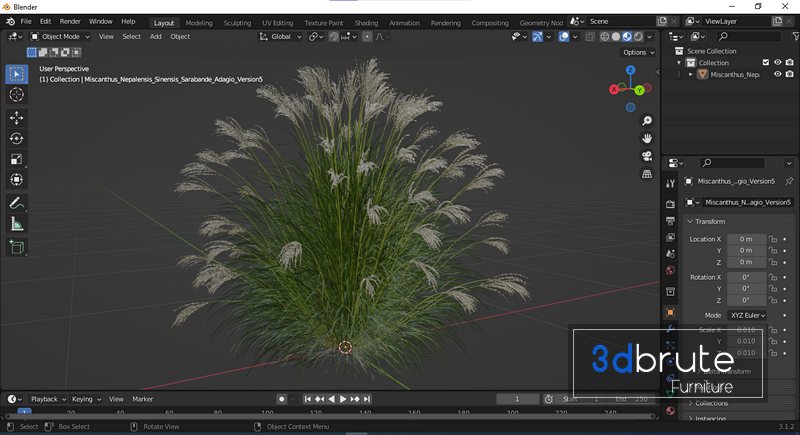
Task: Toggle X-ray view mode
Action: click(x=589, y=37)
